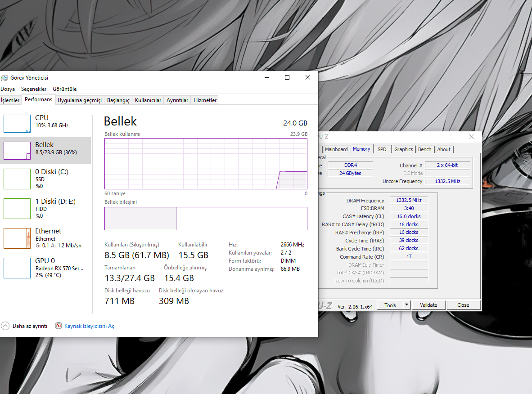Open the Seçenekler menu
532x394 pixels.
click(x=34, y=89)
